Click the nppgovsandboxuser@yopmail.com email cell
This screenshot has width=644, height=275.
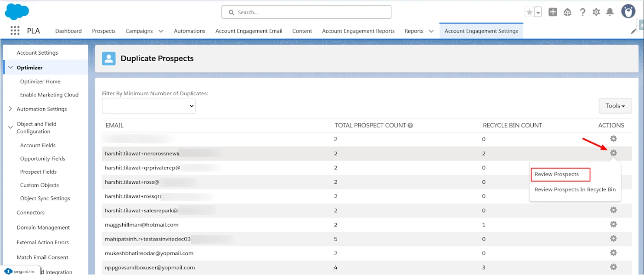pyautogui.click(x=150, y=268)
